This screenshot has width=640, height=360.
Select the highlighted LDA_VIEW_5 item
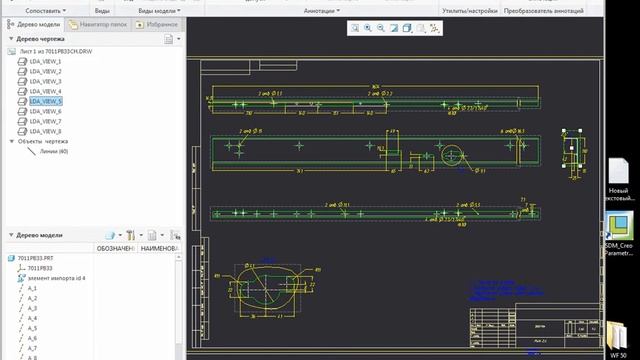click(x=46, y=101)
